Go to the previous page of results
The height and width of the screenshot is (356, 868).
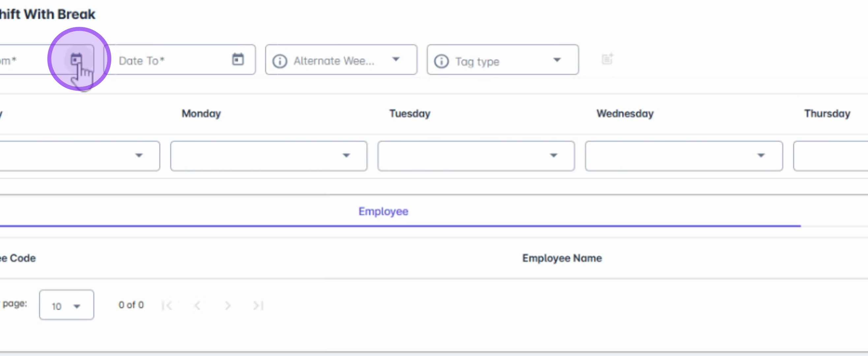(198, 306)
